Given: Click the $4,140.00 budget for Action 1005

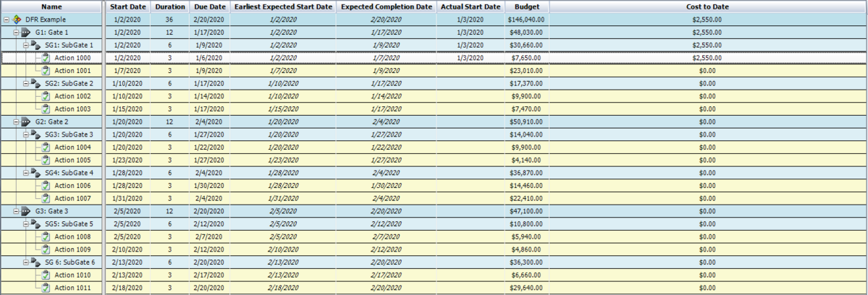Looking at the screenshot, I should [x=526, y=160].
